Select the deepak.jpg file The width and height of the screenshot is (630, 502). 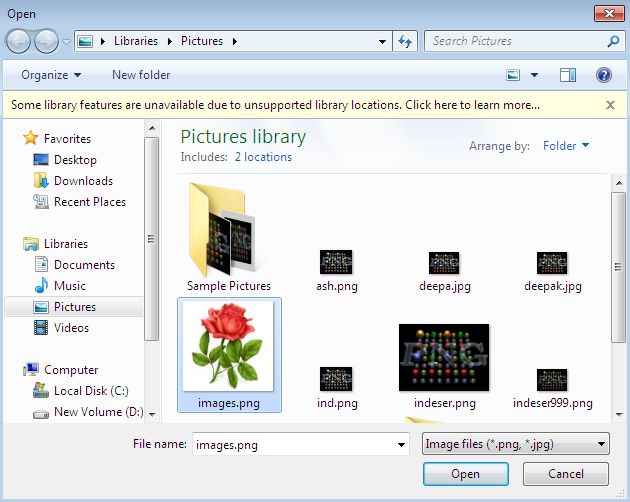552,271
